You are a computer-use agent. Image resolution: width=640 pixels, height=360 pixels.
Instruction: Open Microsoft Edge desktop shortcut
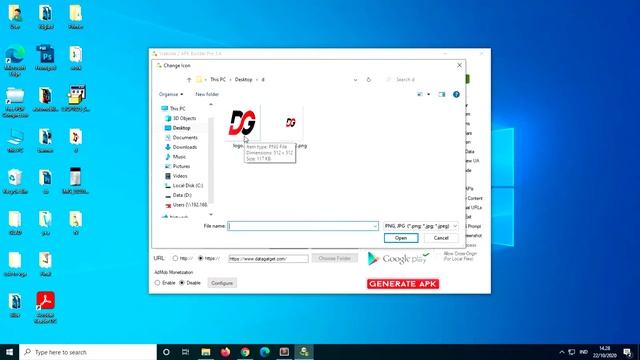coord(15,61)
